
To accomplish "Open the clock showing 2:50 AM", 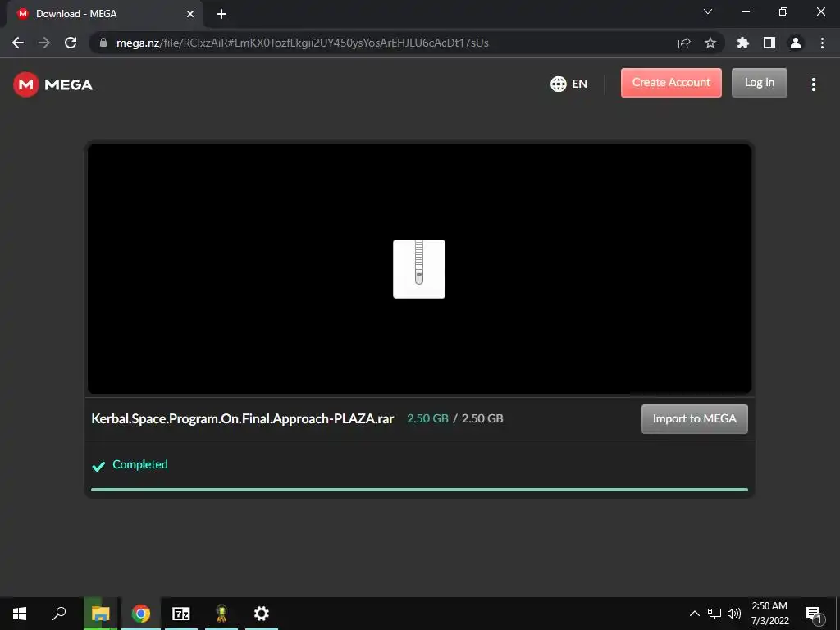I will click(769, 614).
